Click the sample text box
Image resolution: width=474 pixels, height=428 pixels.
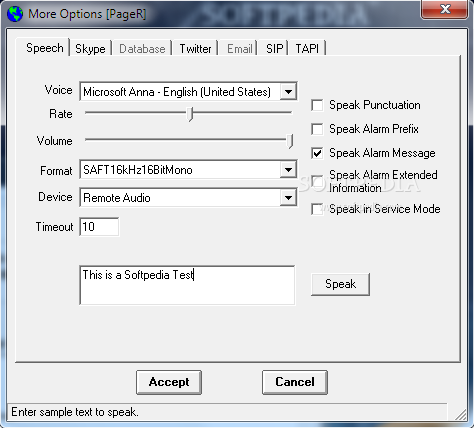187,285
